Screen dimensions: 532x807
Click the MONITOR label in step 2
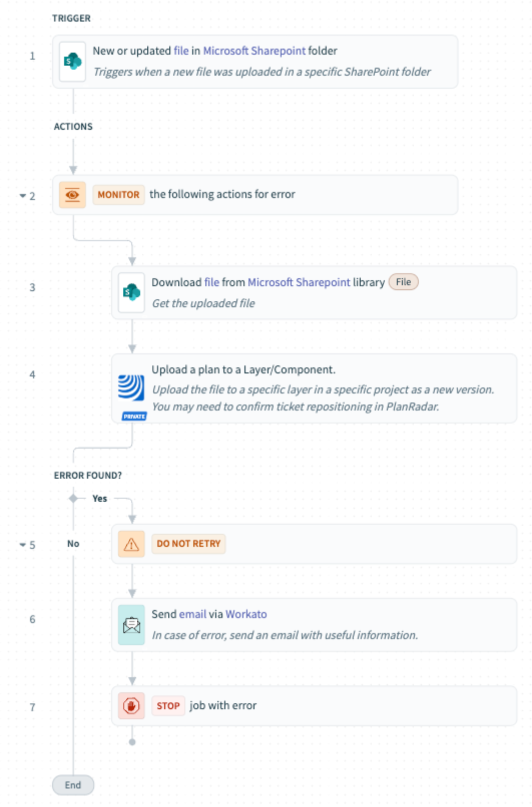point(118,195)
